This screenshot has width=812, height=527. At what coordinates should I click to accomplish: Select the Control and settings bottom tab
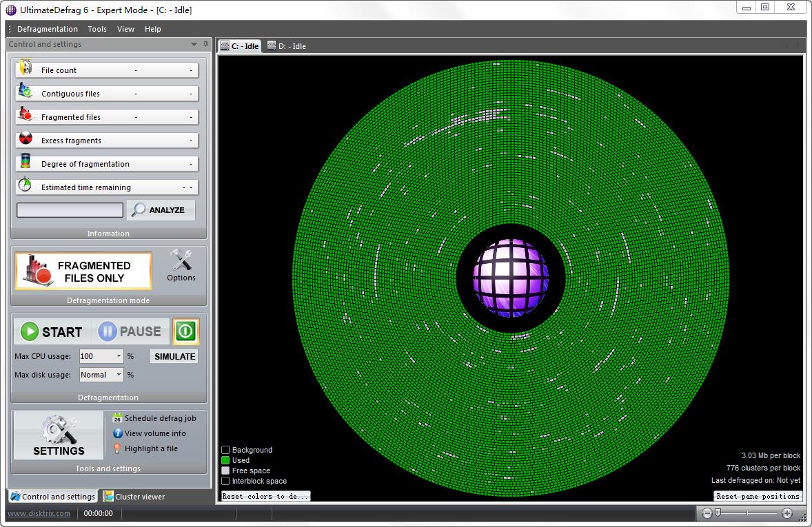point(53,497)
